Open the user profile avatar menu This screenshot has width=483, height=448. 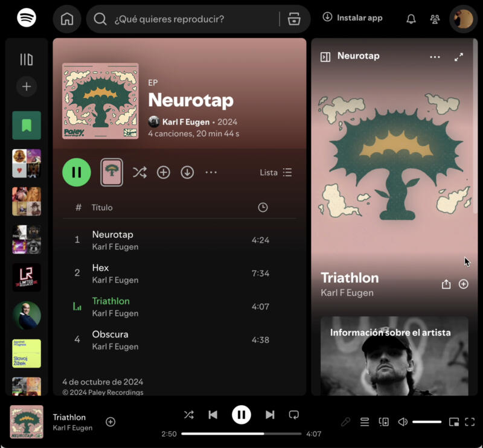click(463, 19)
